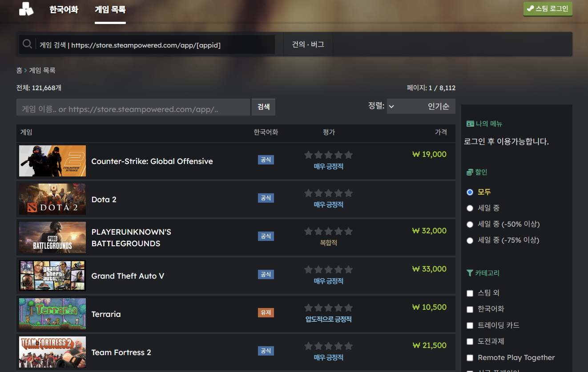Click the ₩ 10,500 price
The width and height of the screenshot is (588, 372).
pos(429,307)
